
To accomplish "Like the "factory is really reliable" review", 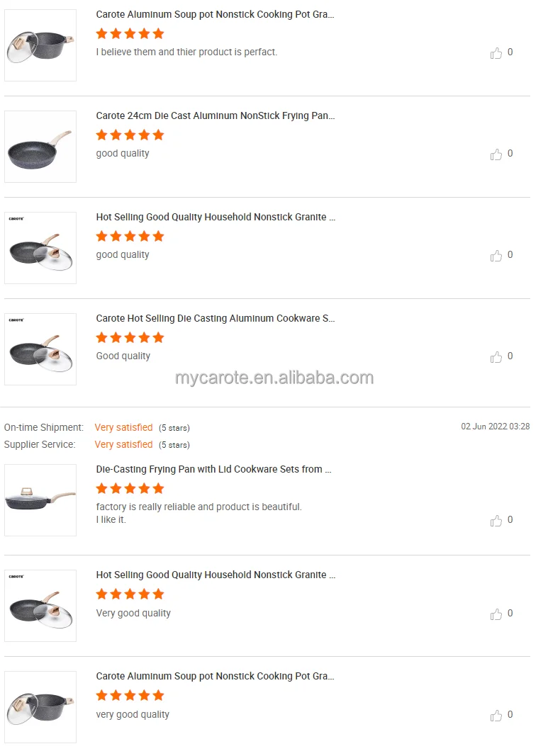I will pos(496,521).
